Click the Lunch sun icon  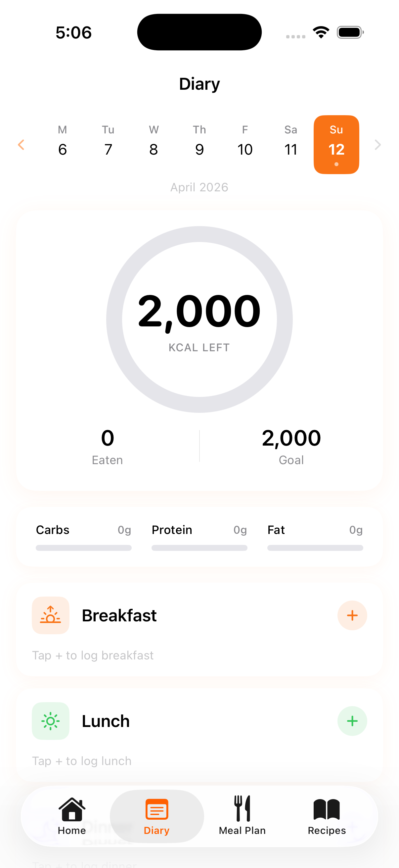click(x=51, y=721)
